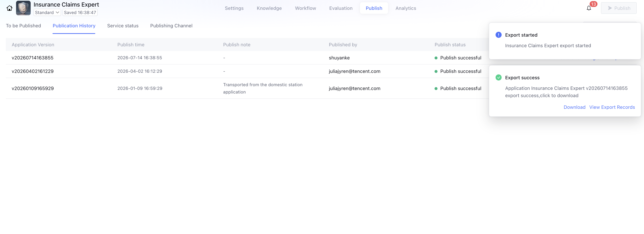
Task: Click the blue Export started info icon
Action: point(498,35)
